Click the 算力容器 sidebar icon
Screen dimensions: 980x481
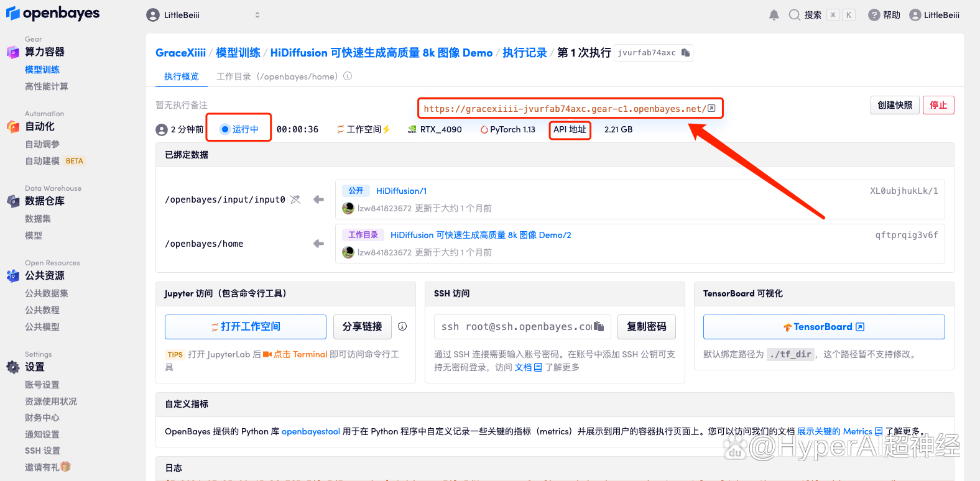pos(13,52)
